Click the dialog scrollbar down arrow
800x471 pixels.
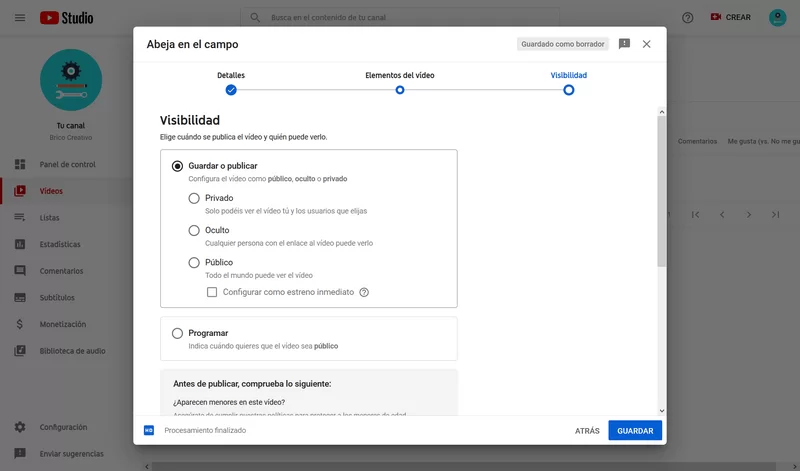[x=662, y=411]
